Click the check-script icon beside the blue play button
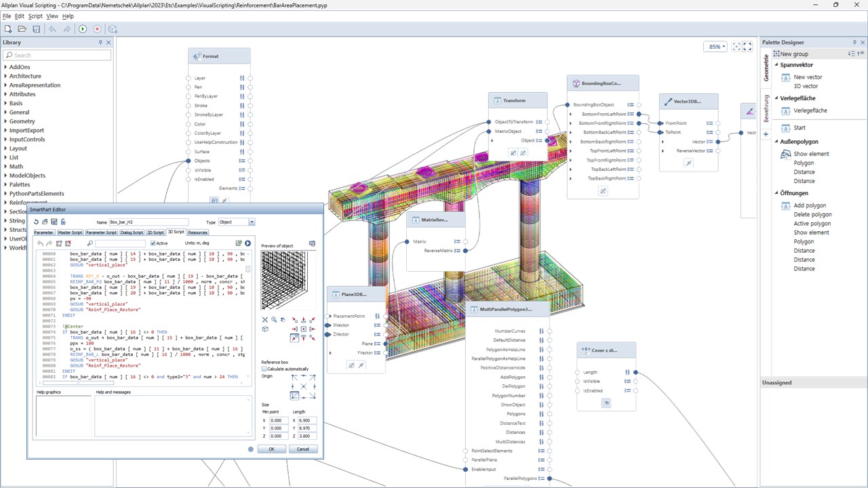This screenshot has width=868, height=488. click(239, 243)
